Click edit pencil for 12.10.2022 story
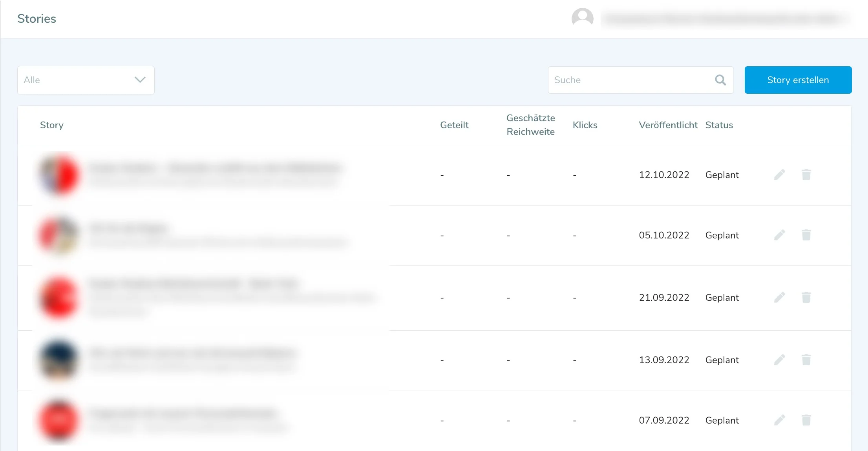The image size is (868, 451). (x=779, y=175)
